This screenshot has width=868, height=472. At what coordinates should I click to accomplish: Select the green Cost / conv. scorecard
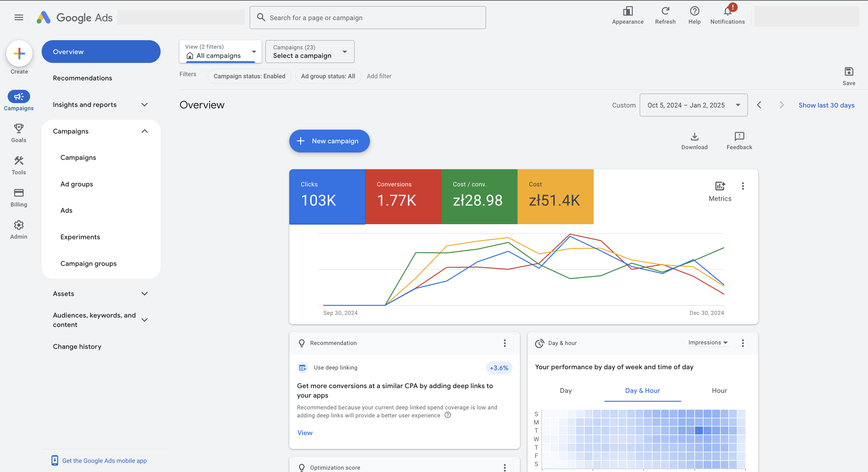479,196
